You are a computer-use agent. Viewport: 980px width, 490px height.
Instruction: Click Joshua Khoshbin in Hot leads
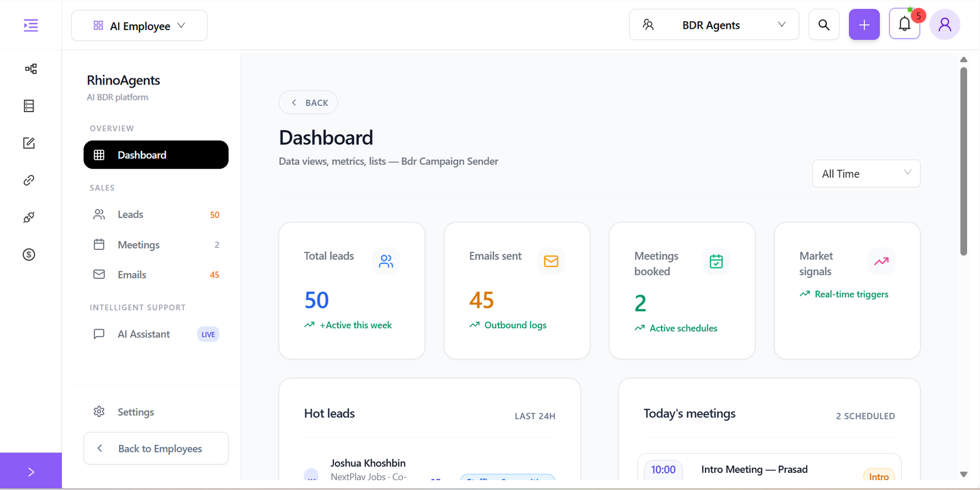click(x=368, y=463)
